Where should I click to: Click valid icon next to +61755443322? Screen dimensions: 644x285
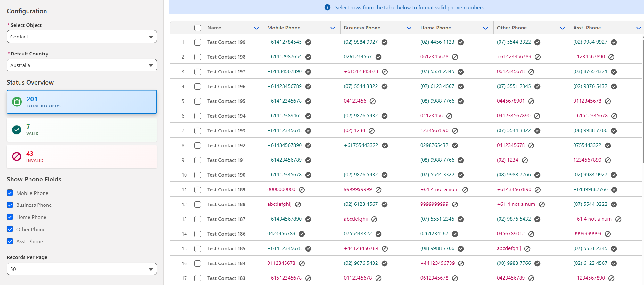pos(385,146)
